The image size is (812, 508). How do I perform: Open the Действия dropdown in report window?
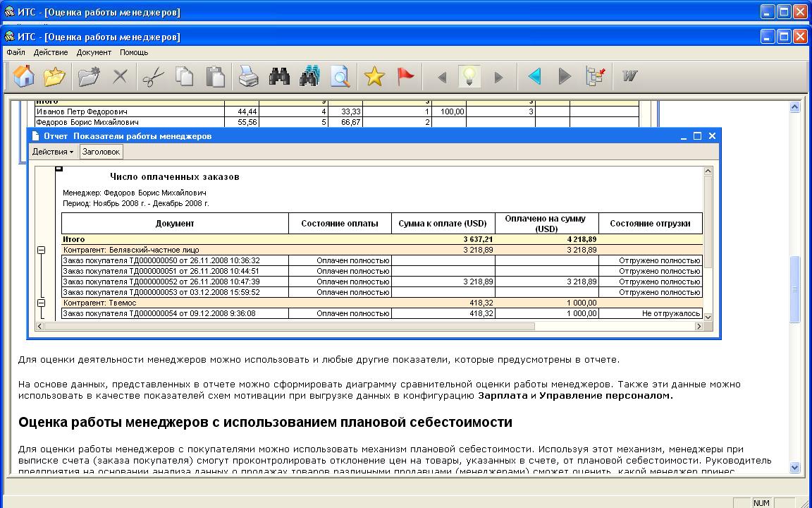coord(52,152)
